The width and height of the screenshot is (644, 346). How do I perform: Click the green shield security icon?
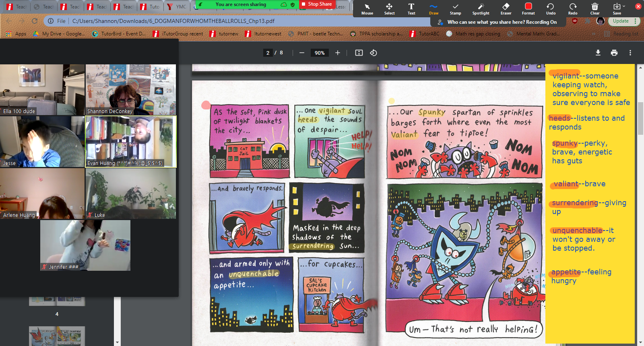293,4
